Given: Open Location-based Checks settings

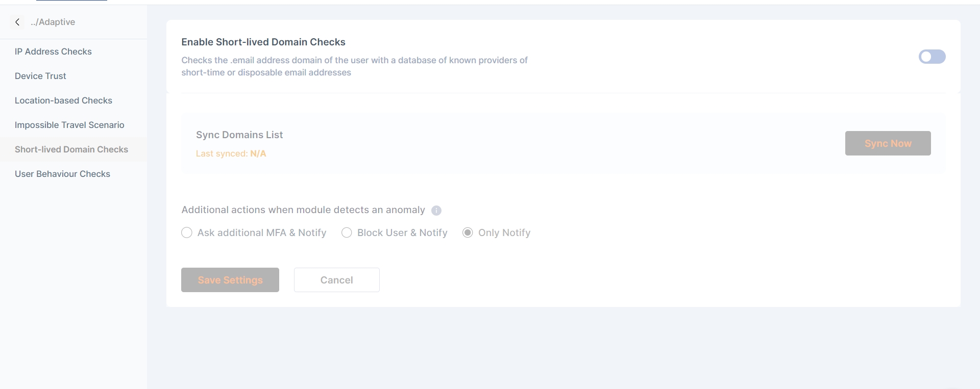Looking at the screenshot, I should 63,100.
